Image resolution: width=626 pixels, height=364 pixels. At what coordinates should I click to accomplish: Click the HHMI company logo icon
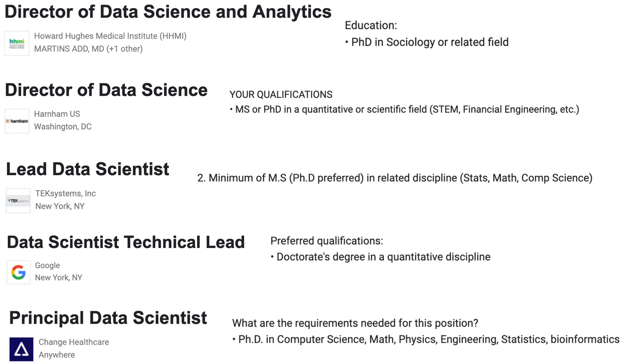[17, 43]
